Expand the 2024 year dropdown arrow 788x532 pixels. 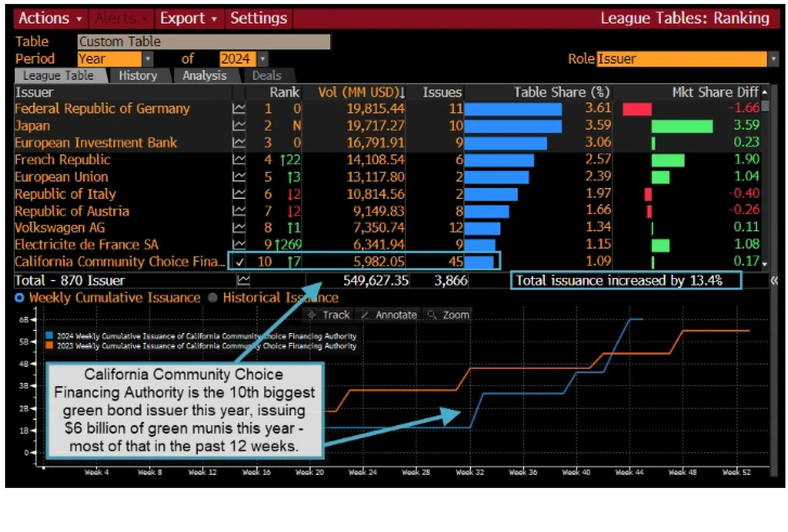pyautogui.click(x=262, y=59)
